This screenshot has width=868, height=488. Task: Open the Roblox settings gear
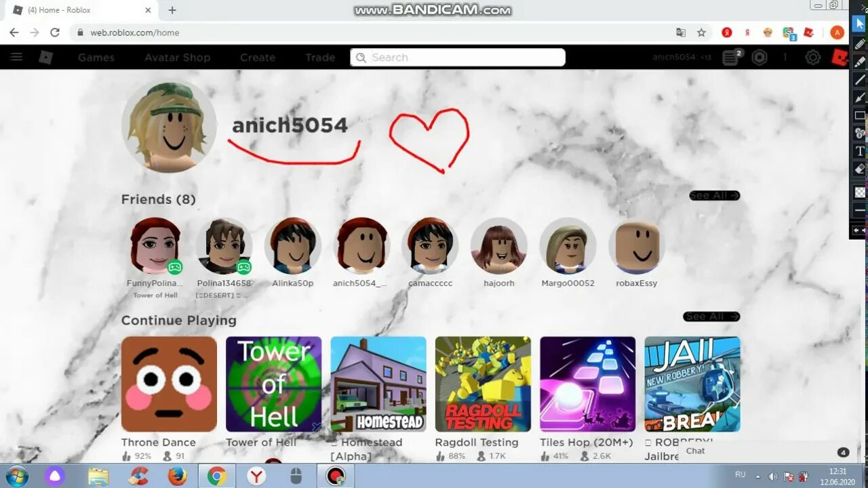(x=812, y=58)
